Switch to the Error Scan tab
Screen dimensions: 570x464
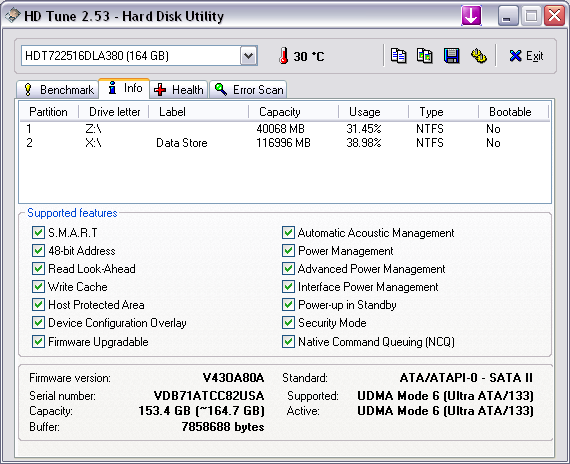point(248,89)
